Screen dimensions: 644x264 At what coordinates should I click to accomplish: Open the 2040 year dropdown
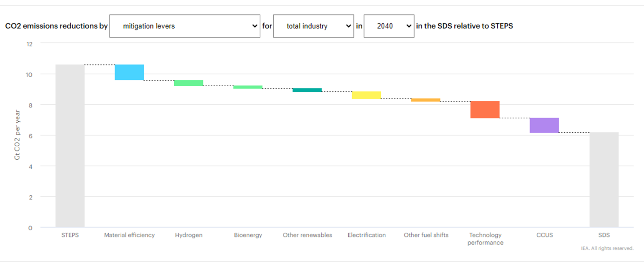click(389, 26)
